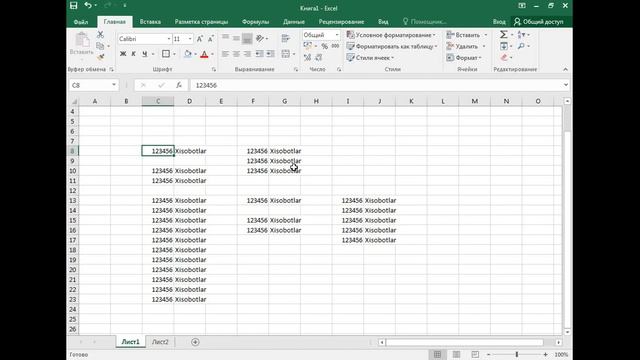Viewport: 640px width, 360px height.
Task: Apply red font color with the A icon
Action: click(204, 54)
